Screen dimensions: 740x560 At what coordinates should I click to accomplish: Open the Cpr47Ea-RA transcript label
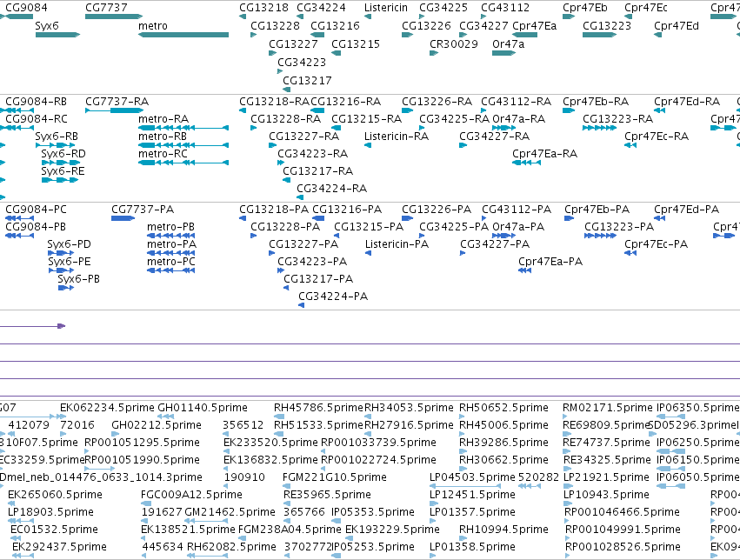click(544, 154)
